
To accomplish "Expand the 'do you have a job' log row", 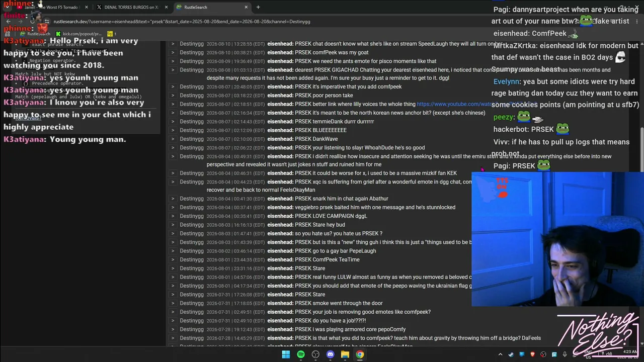I will coord(173,321).
